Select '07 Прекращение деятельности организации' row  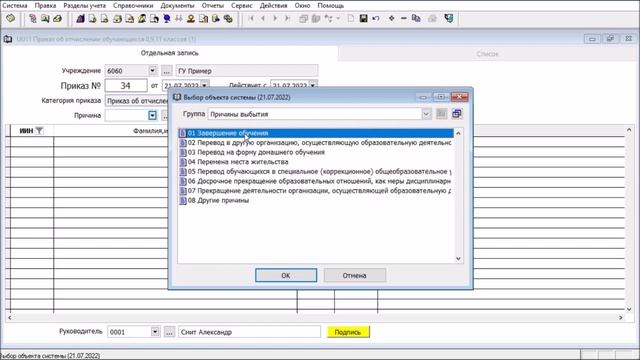pyautogui.click(x=316, y=191)
